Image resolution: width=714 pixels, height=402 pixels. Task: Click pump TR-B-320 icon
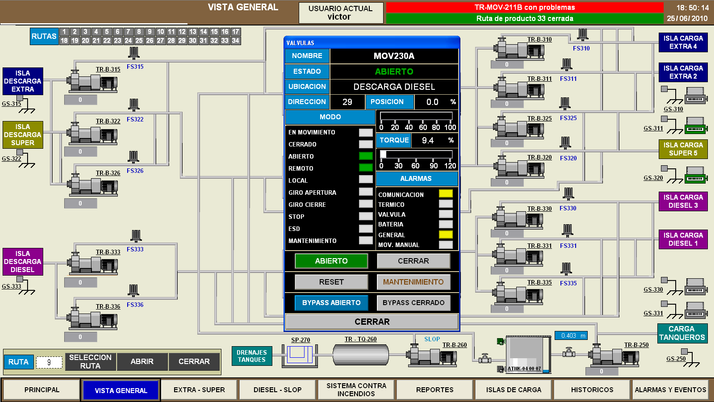click(519, 167)
